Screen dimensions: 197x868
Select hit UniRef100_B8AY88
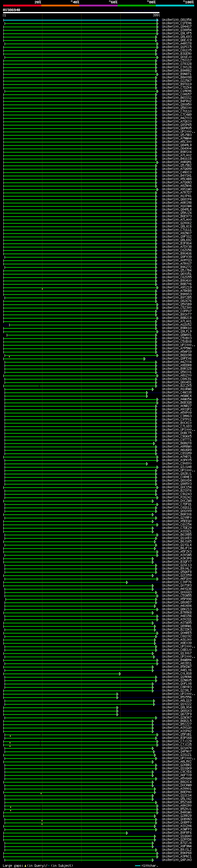pos(176,77)
